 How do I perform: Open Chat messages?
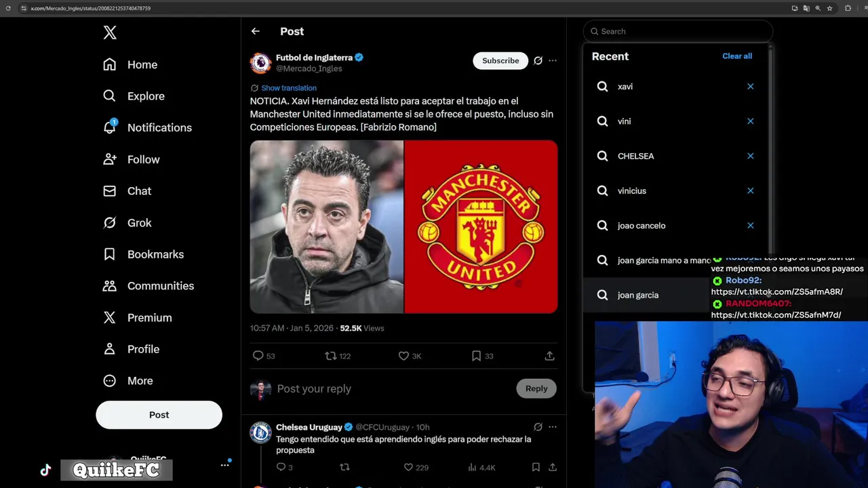(127, 191)
